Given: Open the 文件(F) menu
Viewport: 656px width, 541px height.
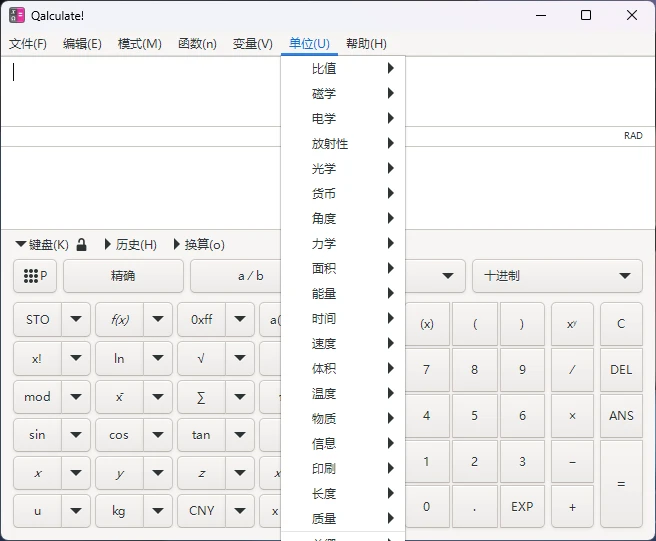Looking at the screenshot, I should (x=28, y=44).
